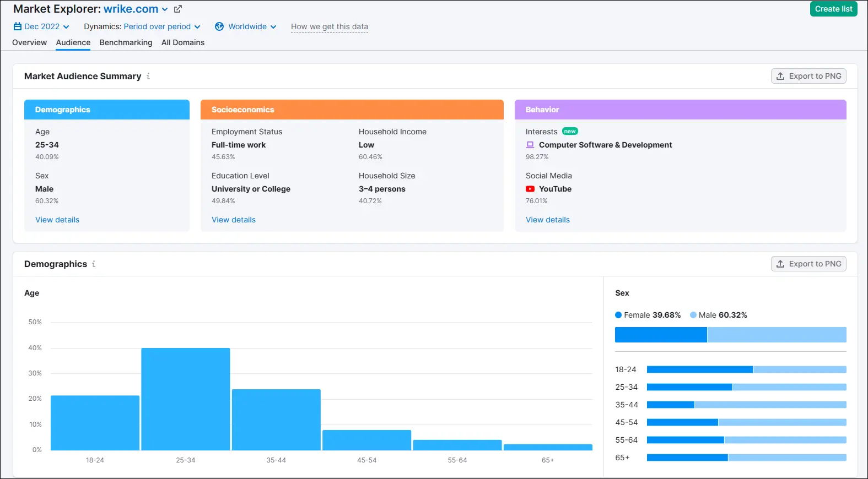Click the 18-24 sex distribution bar
Viewport: 868px width, 479px height.
(x=747, y=369)
